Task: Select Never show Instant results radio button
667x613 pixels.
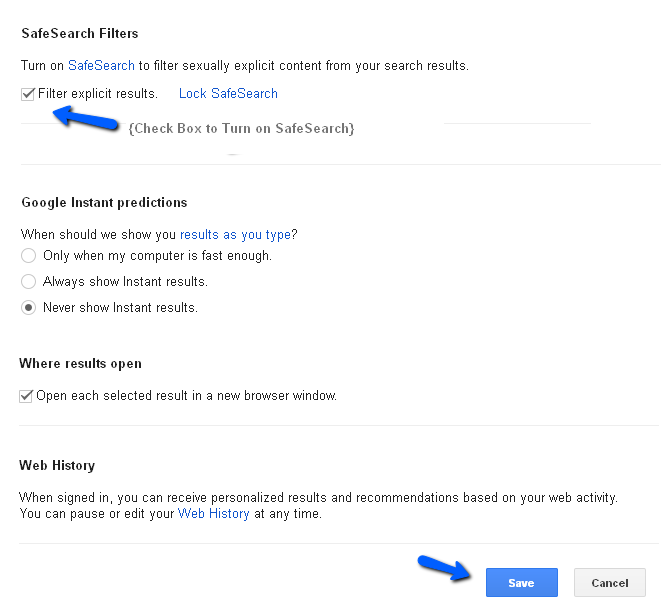Action: click(29, 308)
